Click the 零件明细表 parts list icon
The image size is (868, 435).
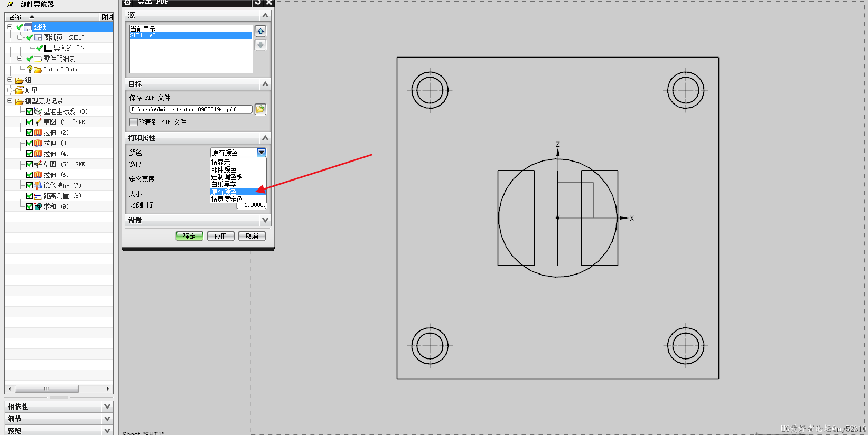[x=38, y=59]
